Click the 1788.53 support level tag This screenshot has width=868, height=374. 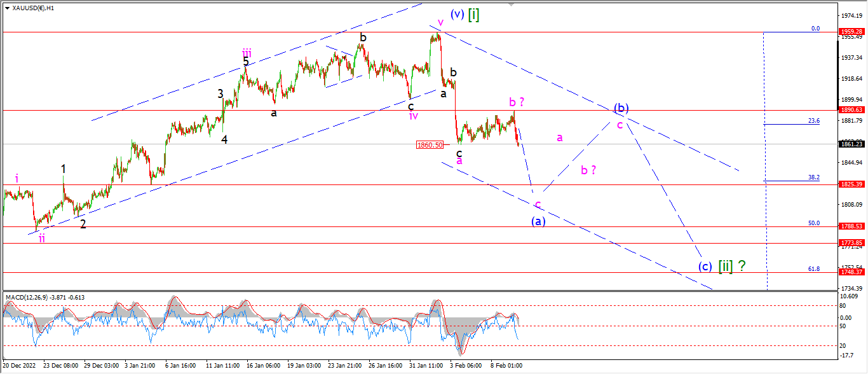tap(851, 226)
